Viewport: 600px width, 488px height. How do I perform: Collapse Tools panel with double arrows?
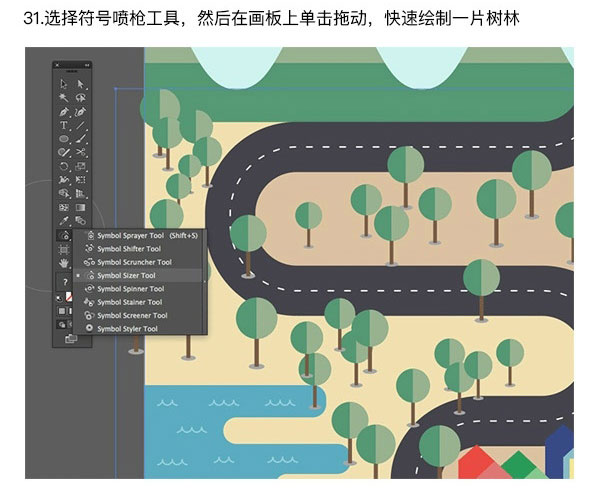pos(87,65)
